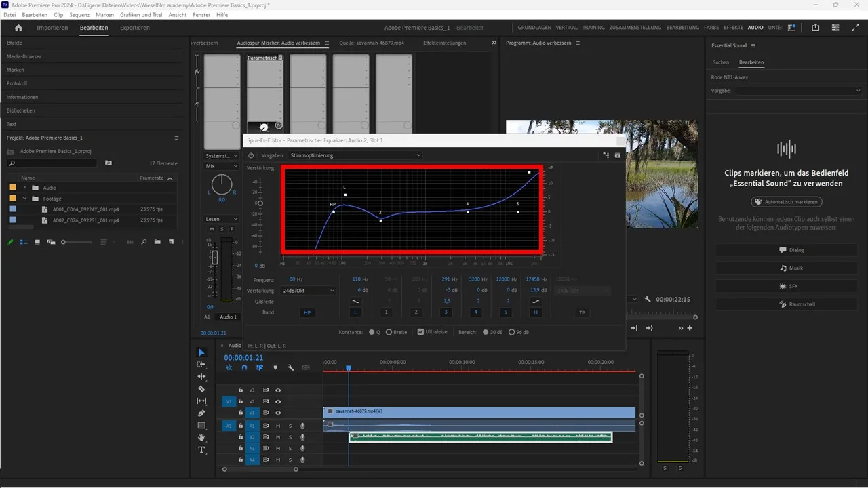Viewport: 868px width, 488px height.
Task: Go to the Home screen icon
Action: click(x=18, y=28)
